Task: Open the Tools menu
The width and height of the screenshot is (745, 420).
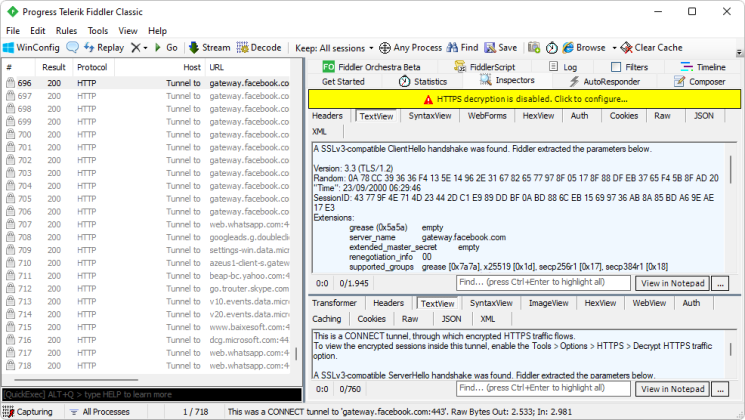Action: click(98, 30)
